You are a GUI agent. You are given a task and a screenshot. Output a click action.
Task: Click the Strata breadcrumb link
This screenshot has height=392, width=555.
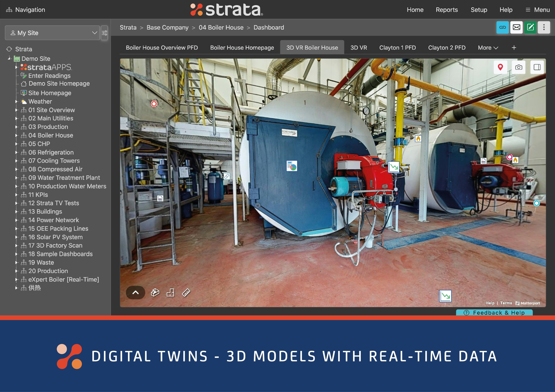click(x=128, y=27)
